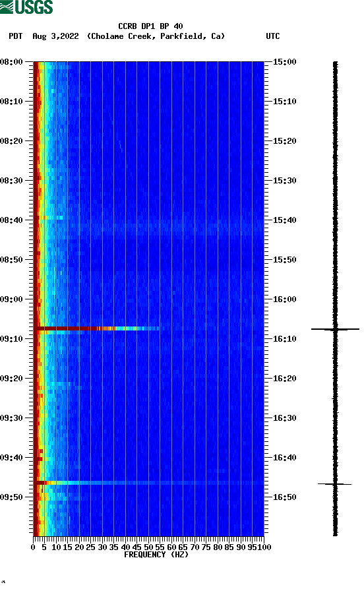Click the 15:10 UTC time label
364x589 pixels.
click(x=284, y=102)
